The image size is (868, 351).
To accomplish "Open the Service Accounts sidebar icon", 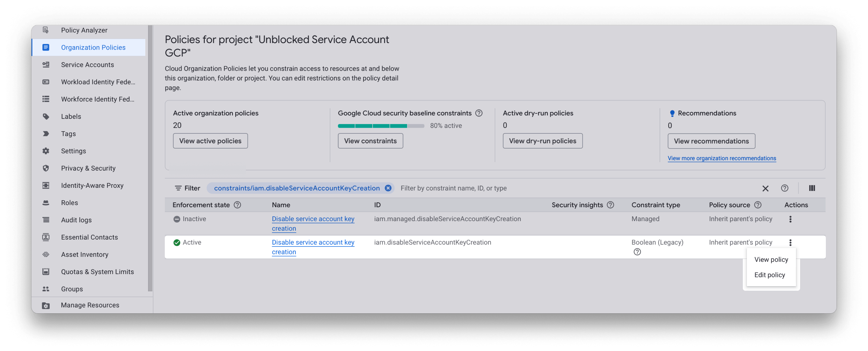I will pyautogui.click(x=46, y=65).
